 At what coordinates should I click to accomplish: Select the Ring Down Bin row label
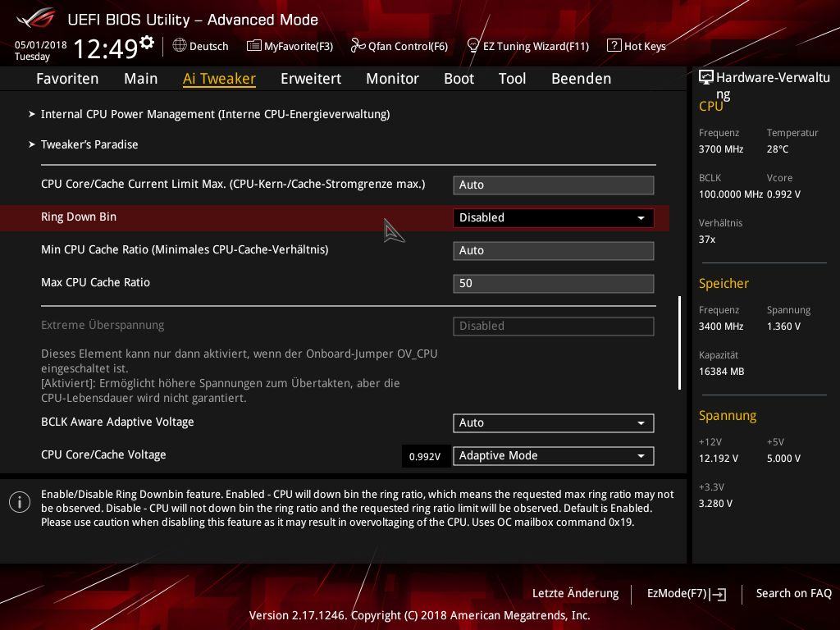click(x=79, y=217)
